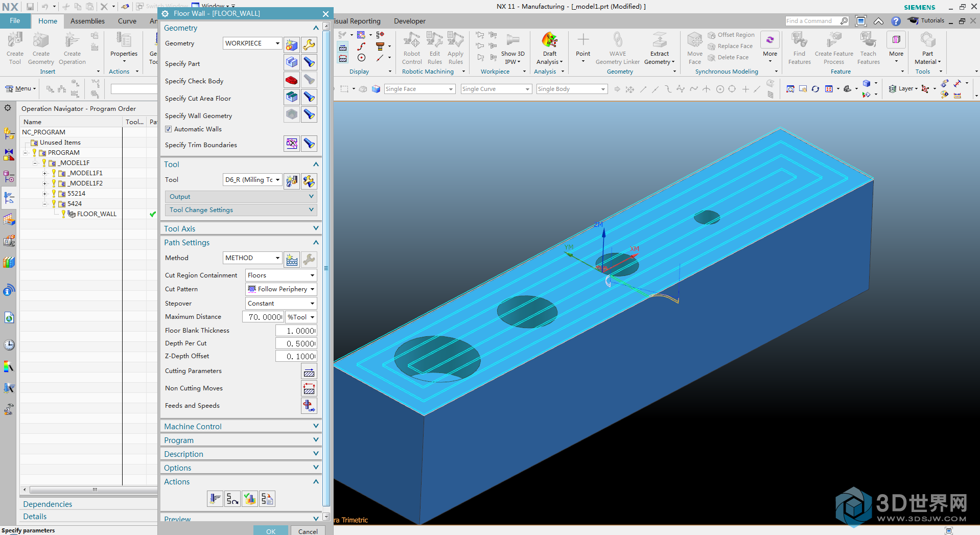The width and height of the screenshot is (980, 535).
Task: Collapse the Path Settings section
Action: pyautogui.click(x=241, y=242)
